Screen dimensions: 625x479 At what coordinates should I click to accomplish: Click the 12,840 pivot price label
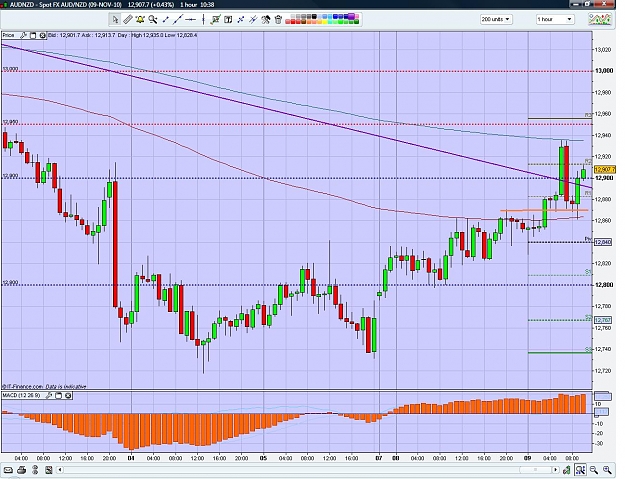[603, 242]
